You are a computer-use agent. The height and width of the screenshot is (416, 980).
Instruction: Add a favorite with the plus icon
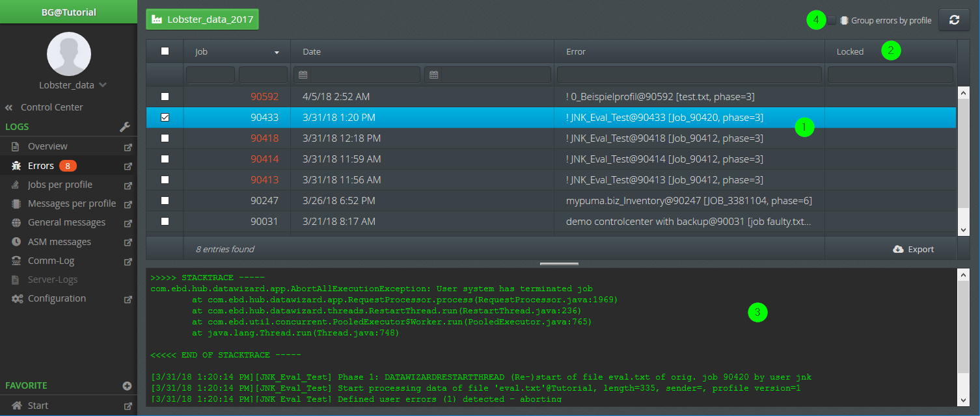(127, 385)
